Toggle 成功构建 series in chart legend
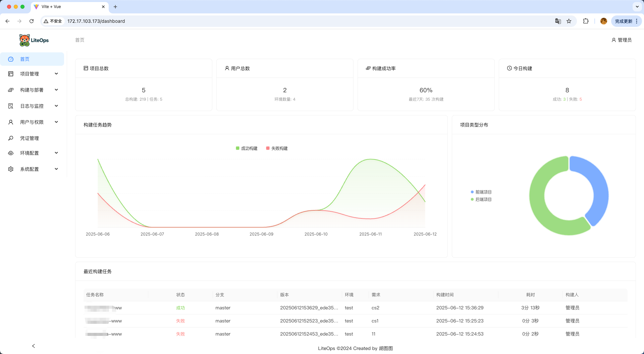Screen dimensions: 644x354 [x=247, y=148]
